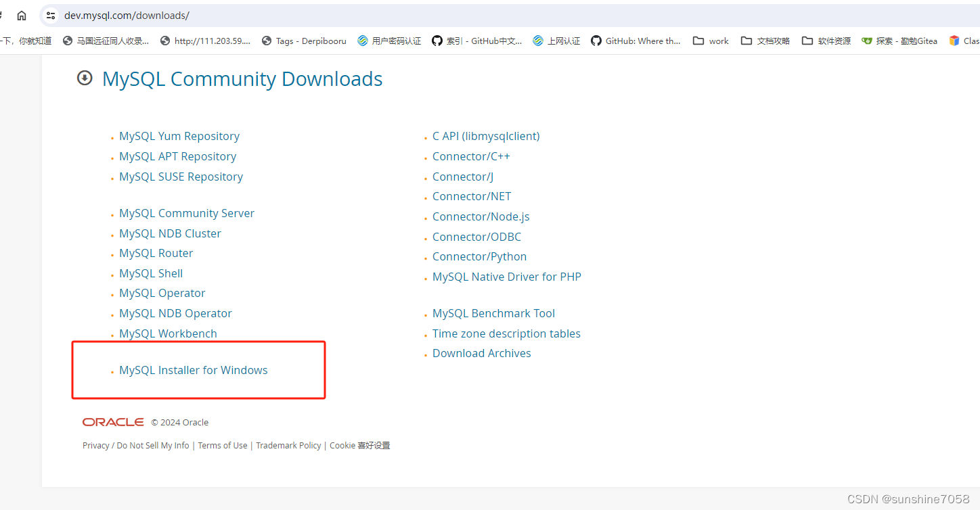Image resolution: width=980 pixels, height=510 pixels.
Task: Click the © 2024 Oracle text
Action: coord(180,422)
